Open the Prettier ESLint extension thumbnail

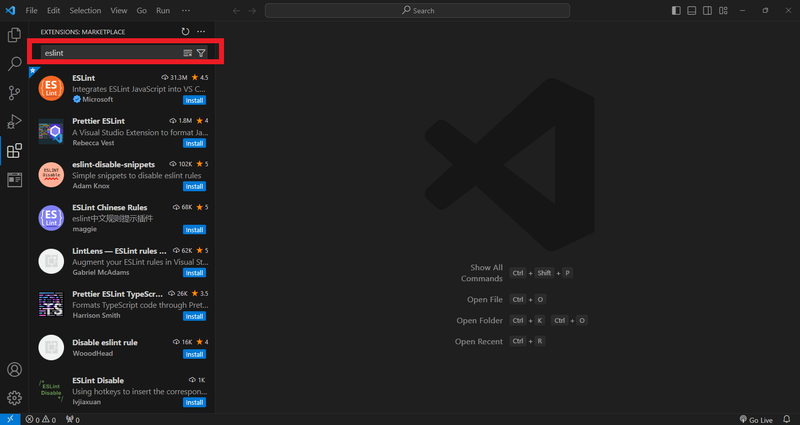(51, 132)
